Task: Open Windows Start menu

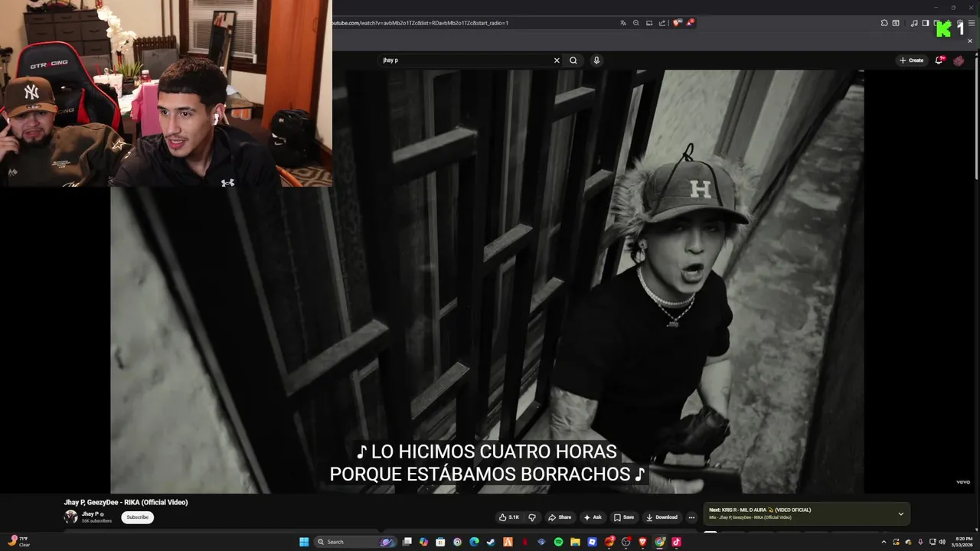Action: [x=304, y=542]
